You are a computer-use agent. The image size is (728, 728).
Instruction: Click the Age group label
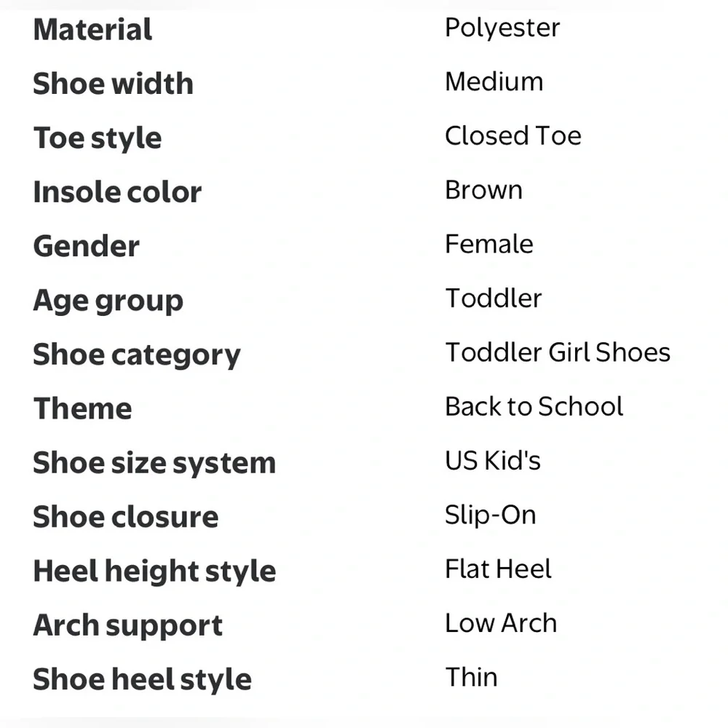108,302
